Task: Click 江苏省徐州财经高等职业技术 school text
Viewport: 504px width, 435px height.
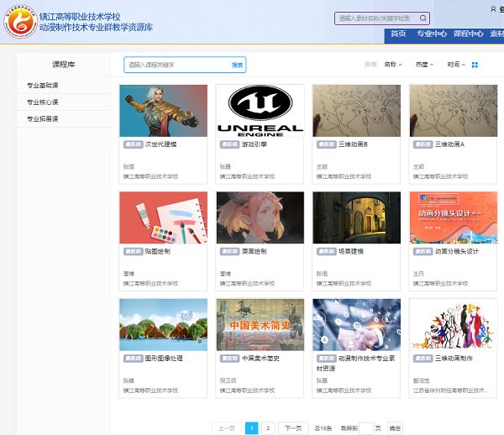Action: (x=451, y=390)
